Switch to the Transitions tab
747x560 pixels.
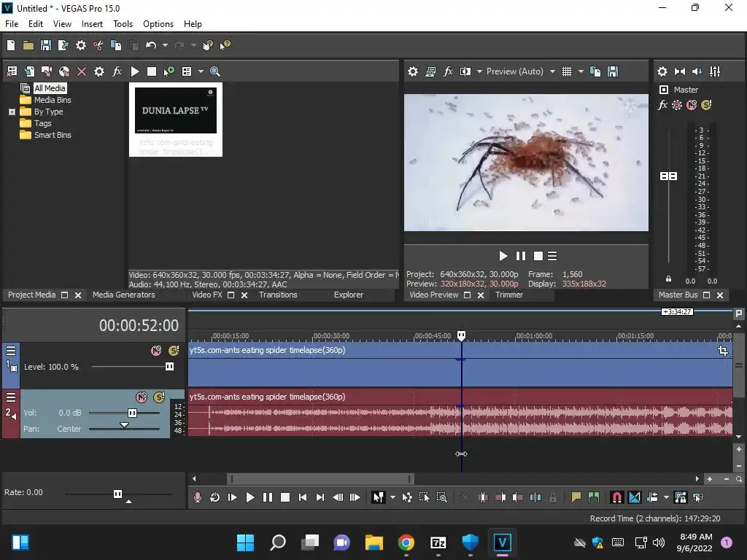click(x=278, y=295)
